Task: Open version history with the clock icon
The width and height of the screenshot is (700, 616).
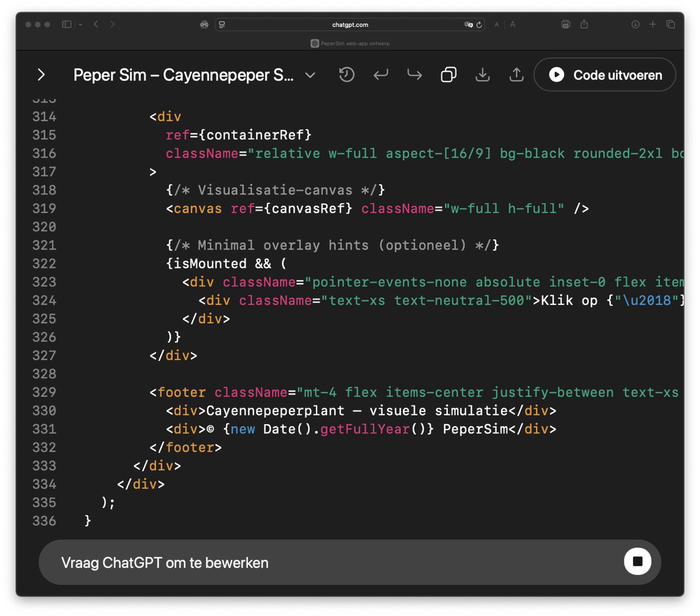Action: click(x=347, y=75)
